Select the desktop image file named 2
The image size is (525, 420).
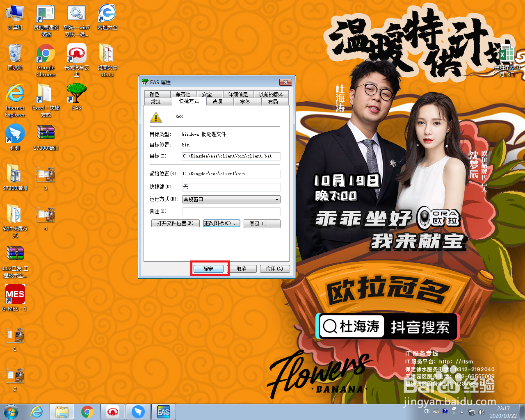(15, 379)
